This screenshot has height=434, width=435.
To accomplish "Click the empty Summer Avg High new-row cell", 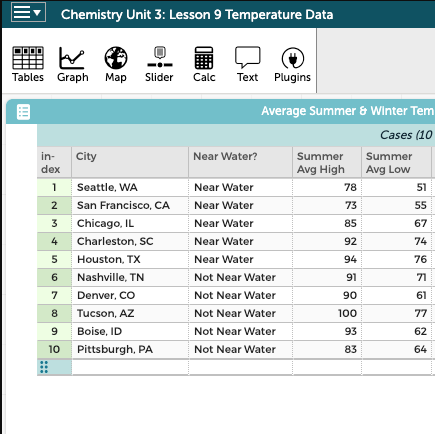I will (x=327, y=367).
